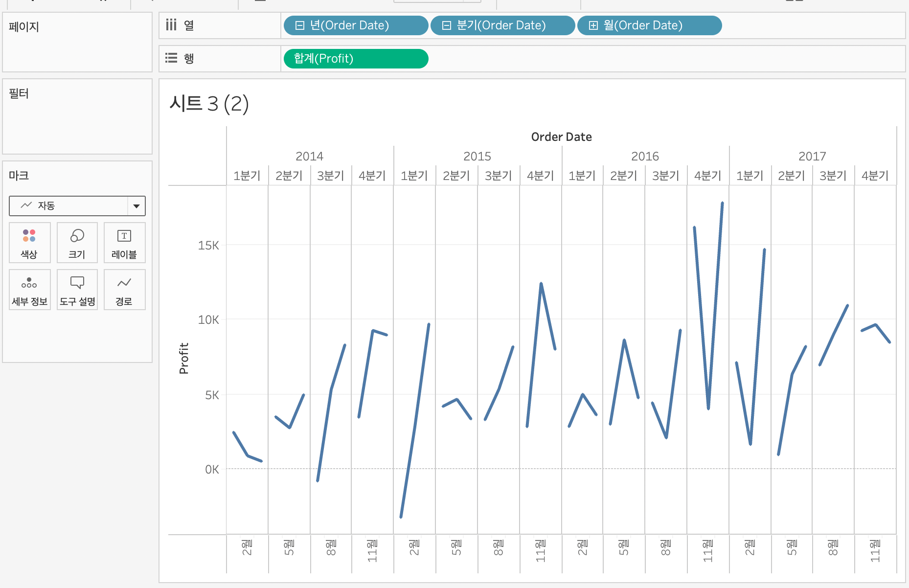The image size is (909, 588).
Task: Select 4분기 header under 2017
Action: pyautogui.click(x=875, y=176)
